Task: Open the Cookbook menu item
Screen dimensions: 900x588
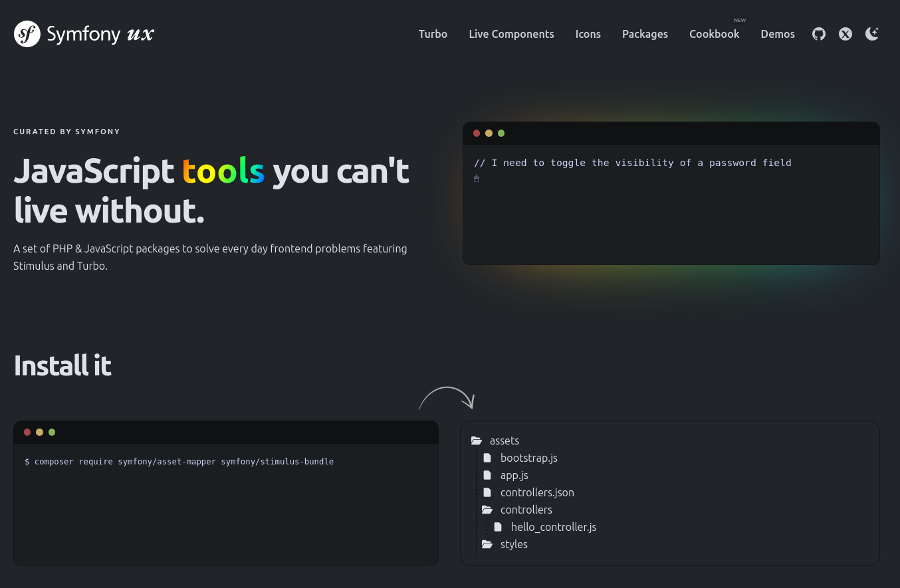Action: tap(714, 34)
